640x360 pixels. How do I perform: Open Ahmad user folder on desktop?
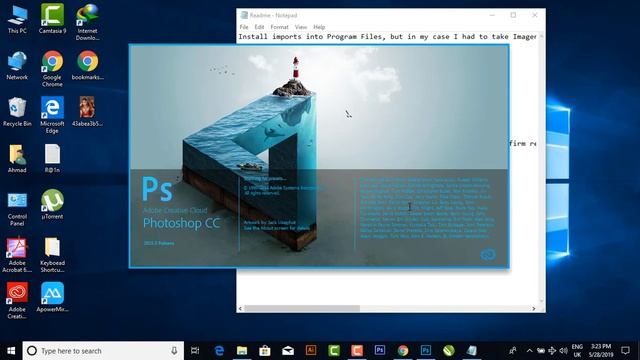17,158
